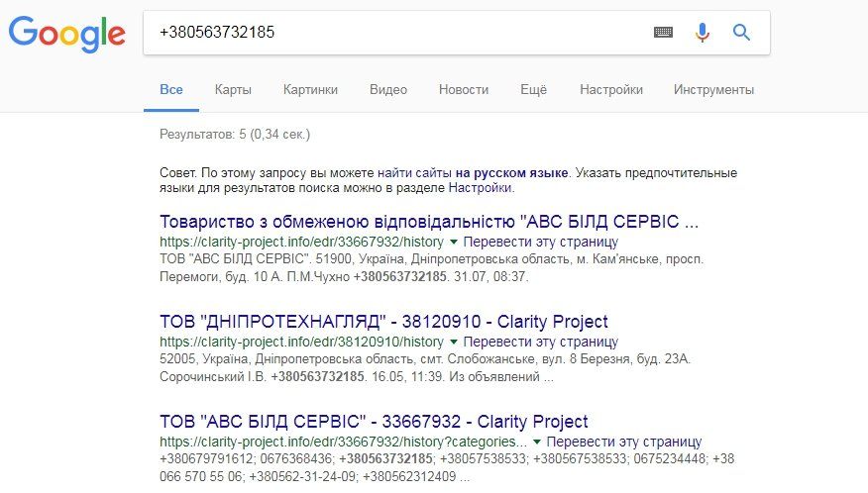Image resolution: width=868 pixels, height=493 pixels.
Task: Switch to the Картинки tab
Action: point(310,90)
